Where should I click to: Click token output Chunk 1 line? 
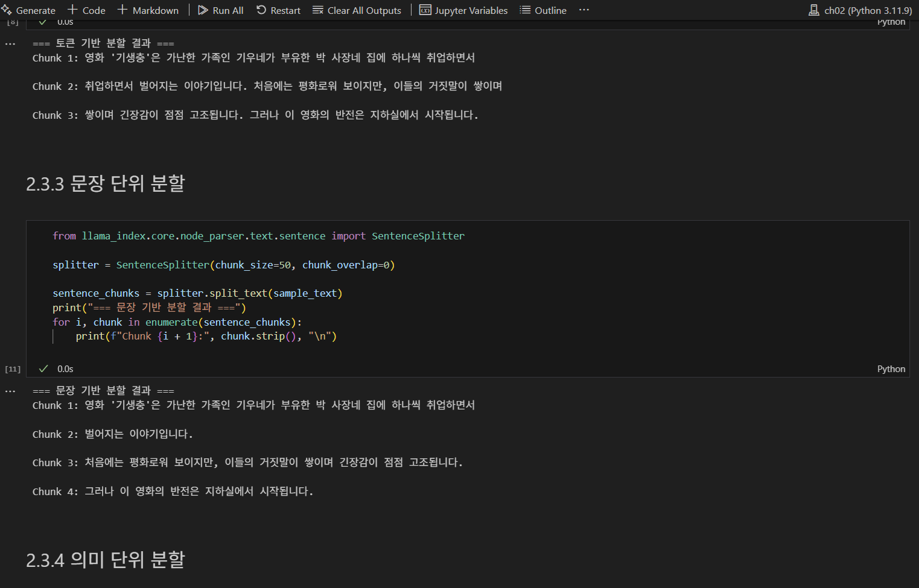(254, 58)
